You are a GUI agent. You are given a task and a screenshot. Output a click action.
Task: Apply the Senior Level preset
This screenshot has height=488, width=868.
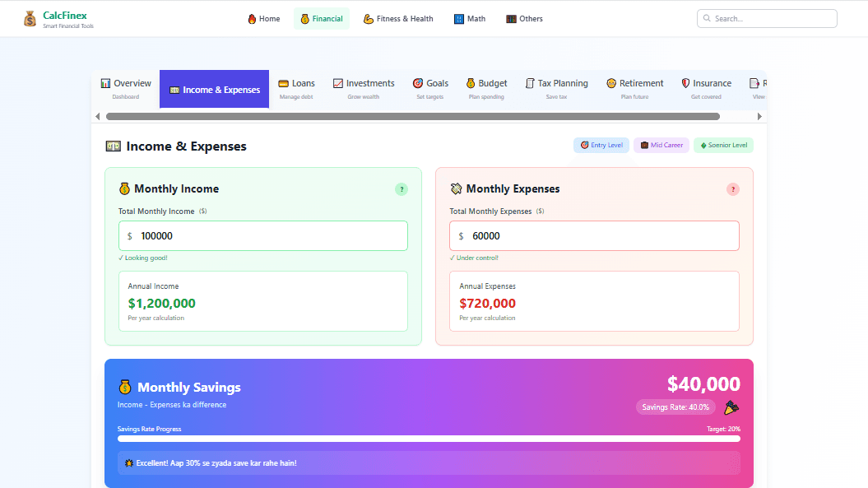pyautogui.click(x=723, y=145)
